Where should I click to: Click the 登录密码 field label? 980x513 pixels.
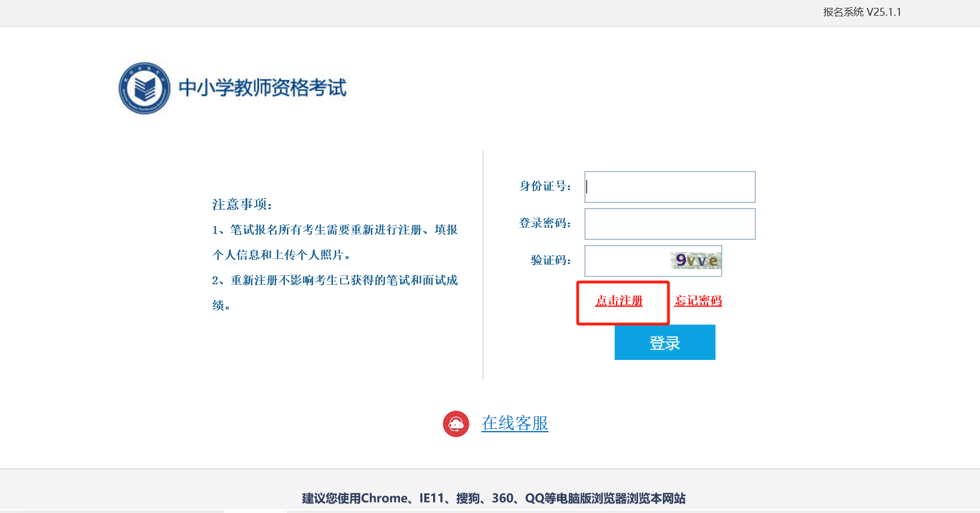[x=545, y=223]
